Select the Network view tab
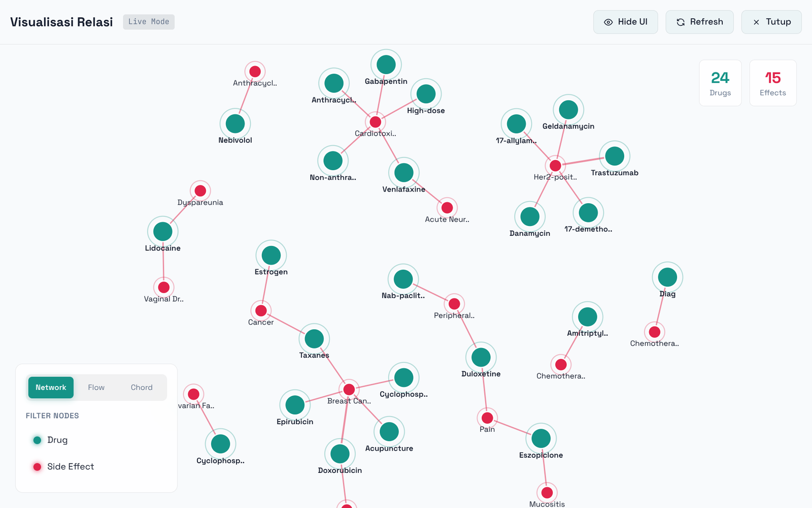Screen dimensions: 812x508 click(x=51, y=388)
